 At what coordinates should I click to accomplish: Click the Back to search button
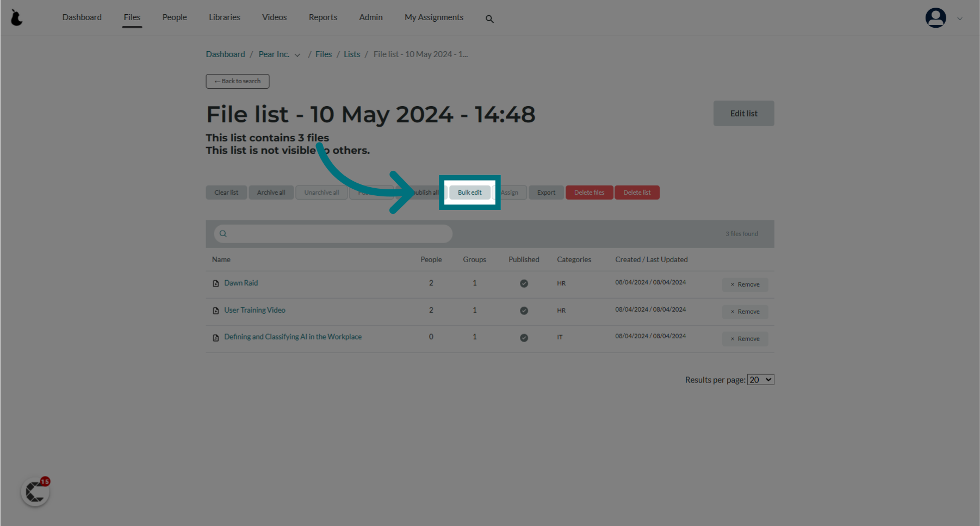238,81
